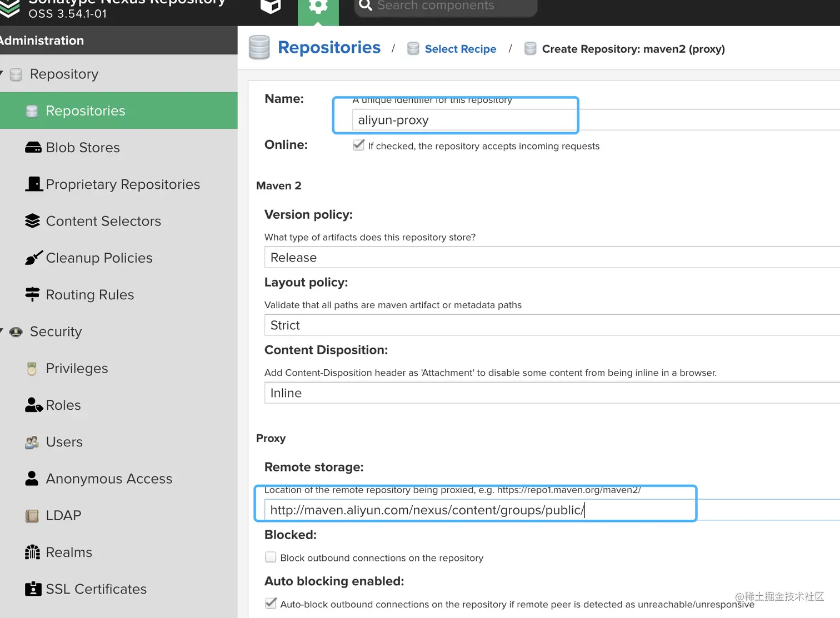
Task: Click the Remote storage URL field
Action: click(478, 510)
